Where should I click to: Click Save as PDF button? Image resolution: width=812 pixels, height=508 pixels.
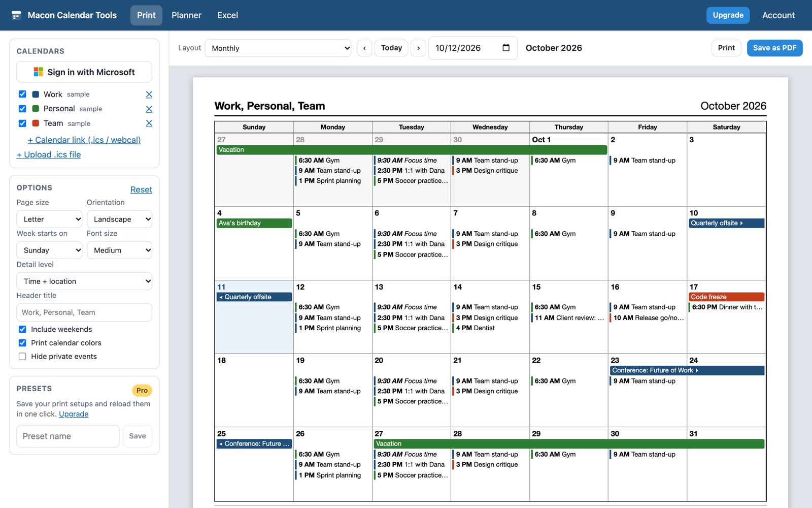pos(774,48)
